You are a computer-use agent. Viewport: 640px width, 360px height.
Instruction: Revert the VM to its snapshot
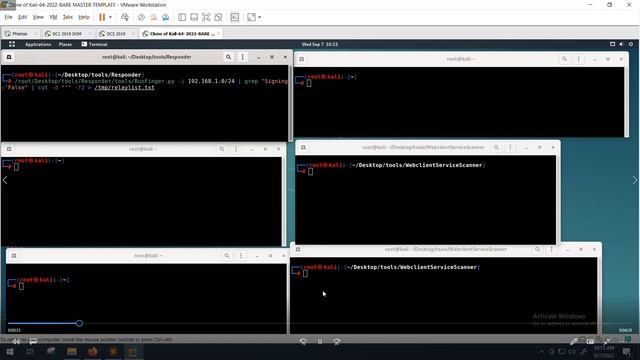click(153, 17)
